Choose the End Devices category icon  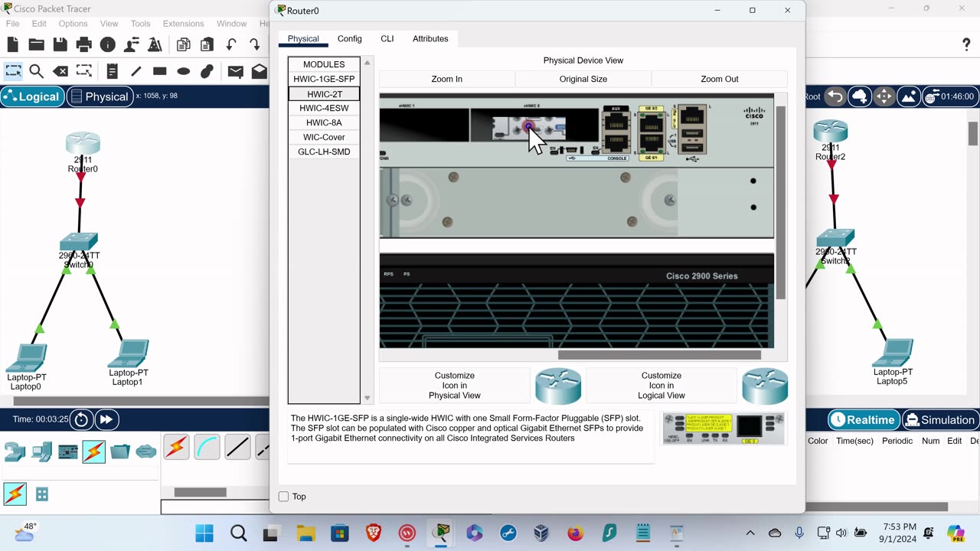41,452
